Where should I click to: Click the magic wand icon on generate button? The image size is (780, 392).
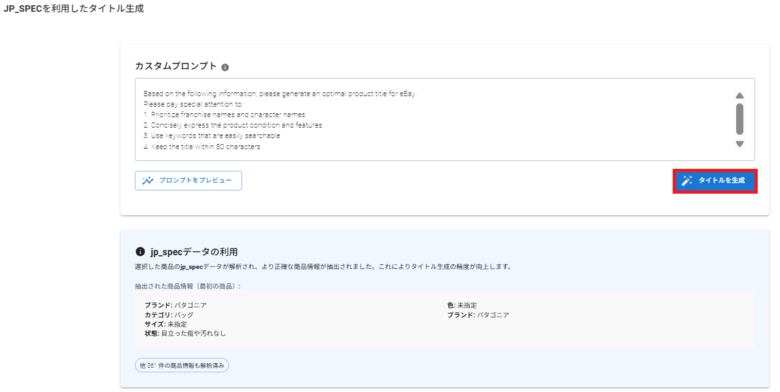686,181
